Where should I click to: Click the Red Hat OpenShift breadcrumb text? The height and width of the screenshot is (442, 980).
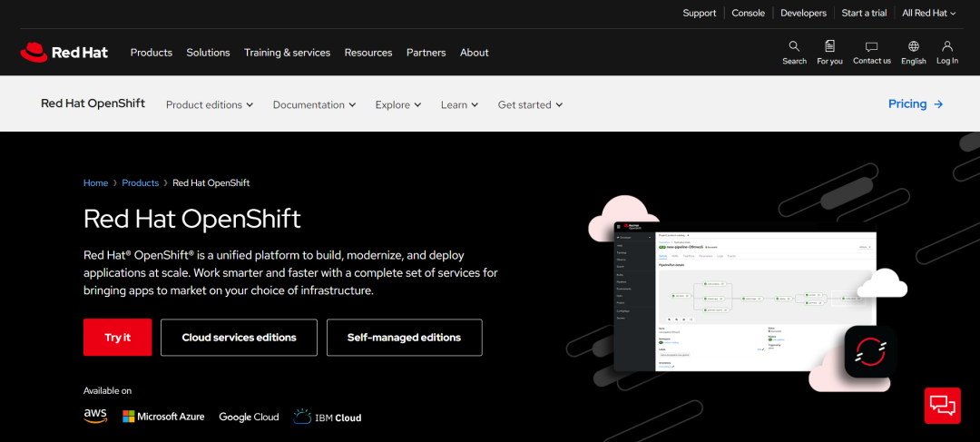(211, 183)
